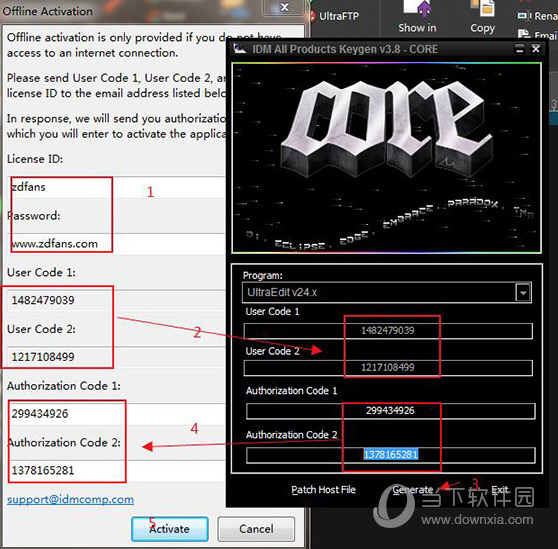558x549 pixels.
Task: Click the 'License ID:' label text
Action: [35, 159]
